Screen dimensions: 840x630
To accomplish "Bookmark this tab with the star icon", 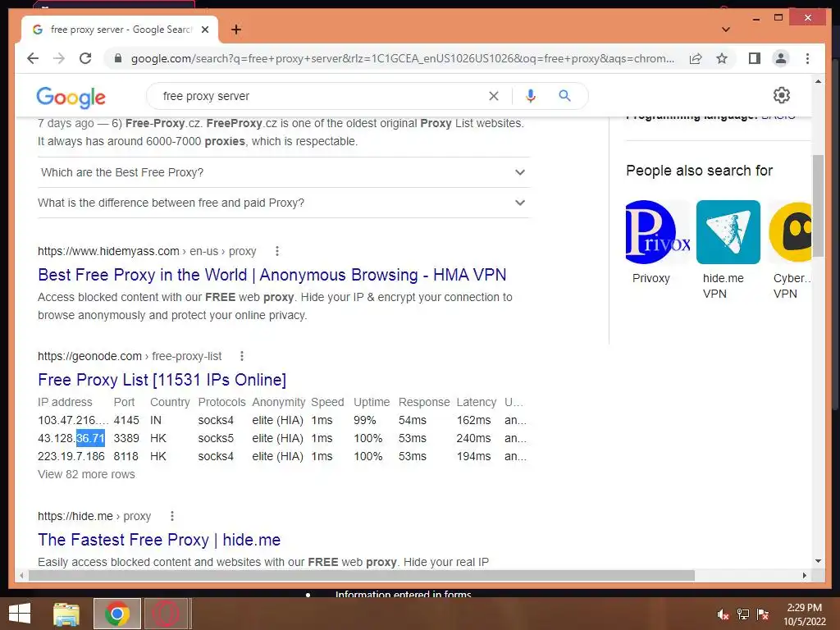I will (722, 58).
